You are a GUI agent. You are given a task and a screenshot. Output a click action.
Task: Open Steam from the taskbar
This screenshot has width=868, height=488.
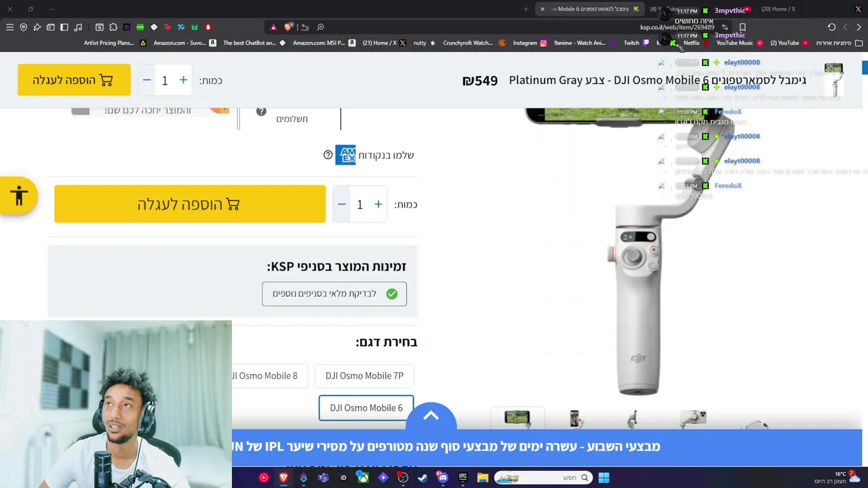coord(423,478)
